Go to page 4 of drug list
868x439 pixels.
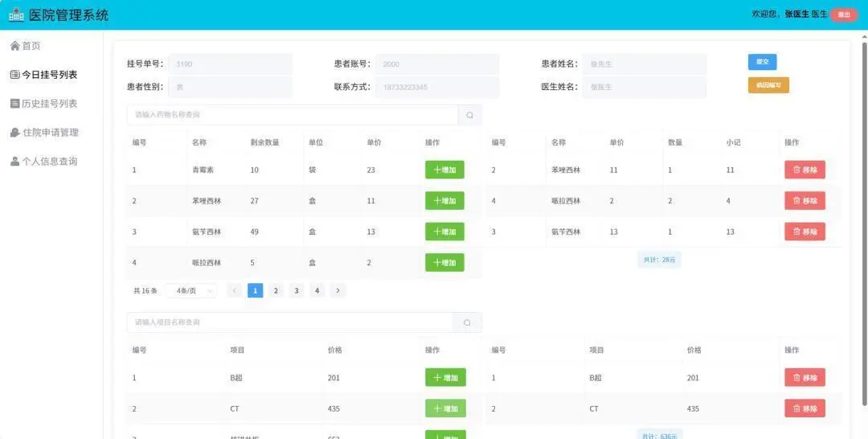pos(317,290)
